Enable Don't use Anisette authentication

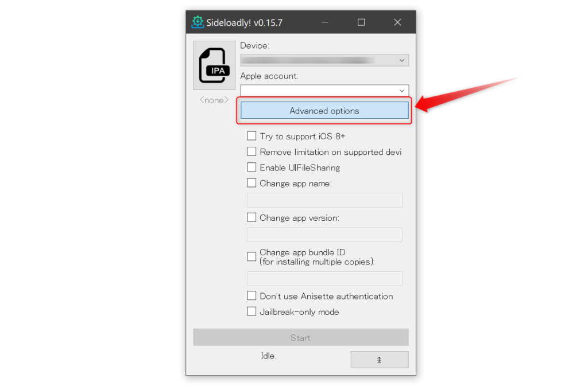point(252,296)
